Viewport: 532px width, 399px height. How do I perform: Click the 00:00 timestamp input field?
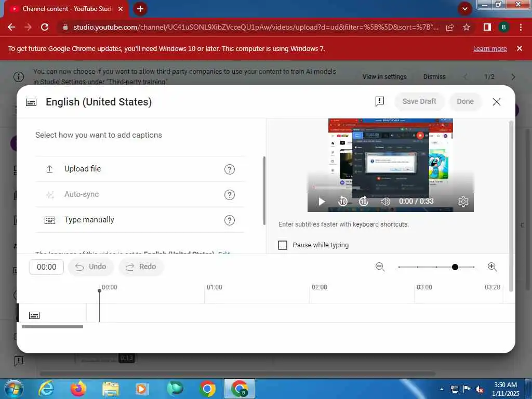tap(46, 267)
